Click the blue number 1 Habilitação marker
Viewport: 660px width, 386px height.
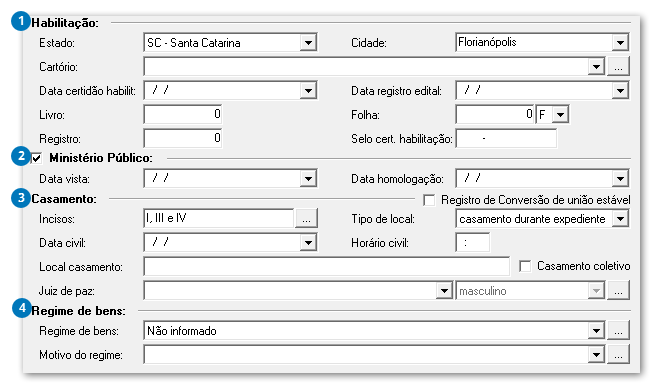(x=21, y=21)
